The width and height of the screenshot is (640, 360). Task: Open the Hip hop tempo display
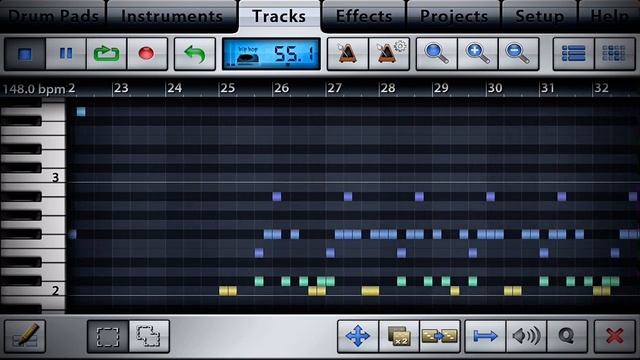[x=271, y=54]
